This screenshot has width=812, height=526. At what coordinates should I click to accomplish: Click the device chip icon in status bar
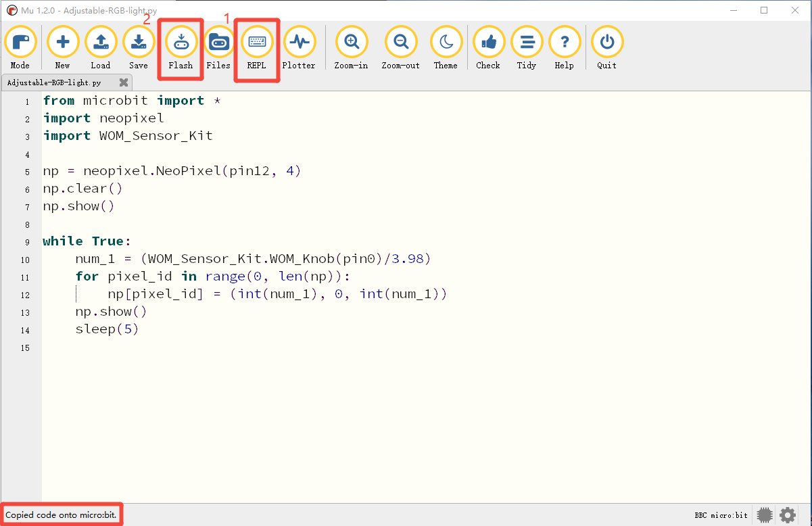tap(765, 515)
